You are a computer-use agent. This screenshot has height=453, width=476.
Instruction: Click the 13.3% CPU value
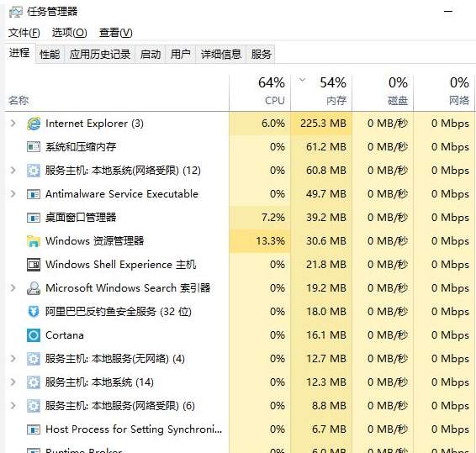point(271,241)
